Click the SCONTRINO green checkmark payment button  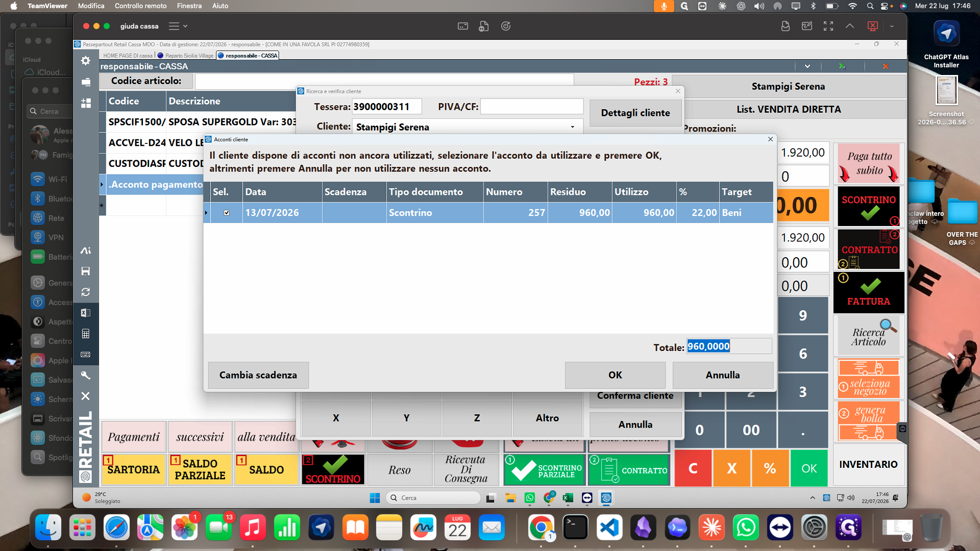click(869, 206)
